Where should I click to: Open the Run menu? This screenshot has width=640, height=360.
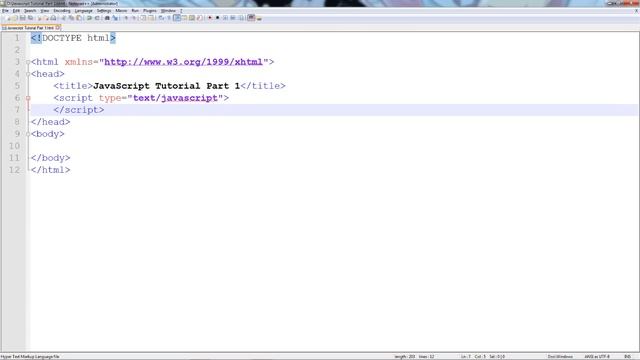(135, 11)
